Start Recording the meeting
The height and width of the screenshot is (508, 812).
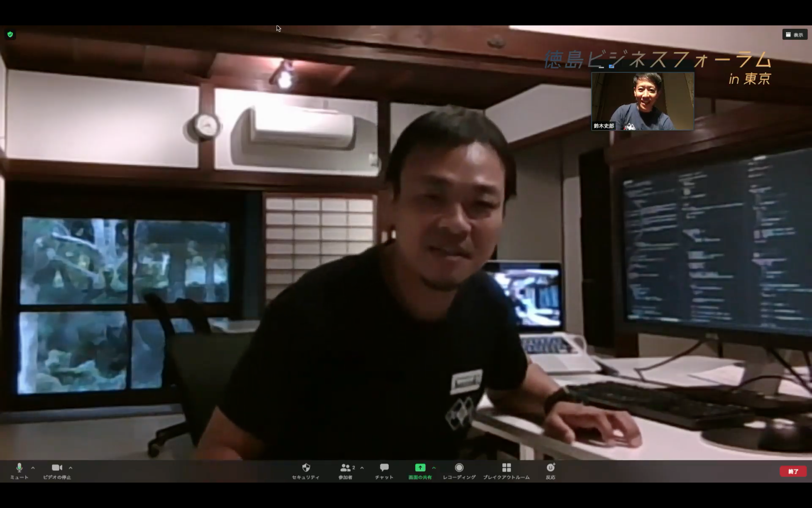459,471
